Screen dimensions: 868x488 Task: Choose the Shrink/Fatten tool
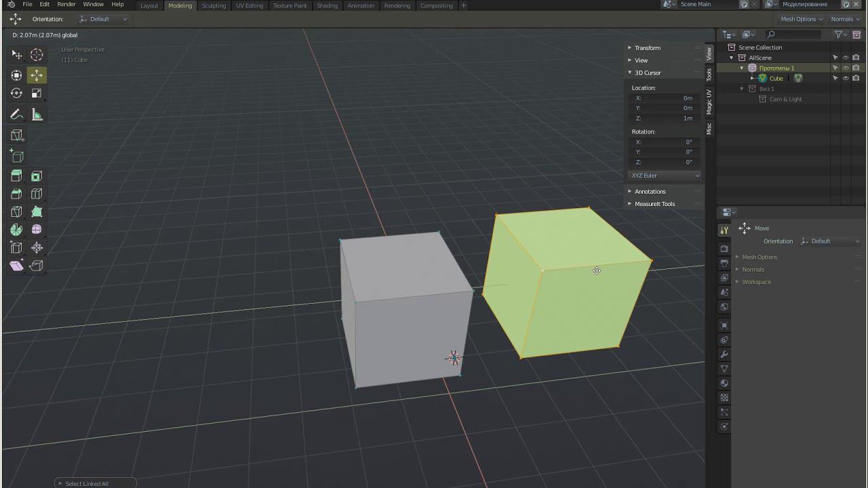(37, 248)
